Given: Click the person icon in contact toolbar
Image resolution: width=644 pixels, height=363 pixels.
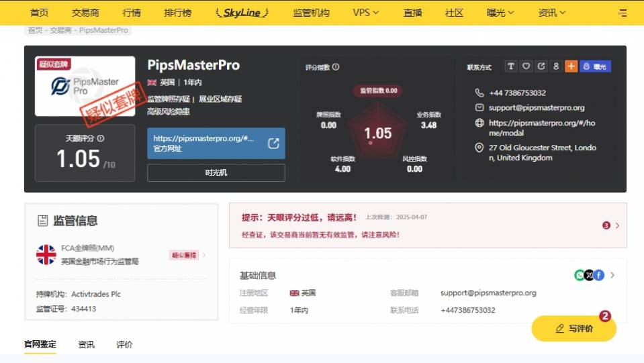Looking at the screenshot, I should pyautogui.click(x=556, y=66).
